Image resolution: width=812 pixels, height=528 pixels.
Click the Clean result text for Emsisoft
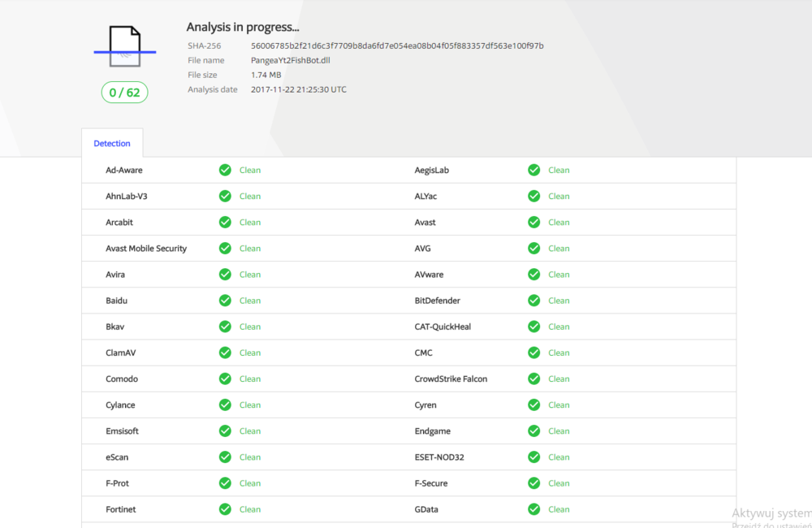pos(250,431)
